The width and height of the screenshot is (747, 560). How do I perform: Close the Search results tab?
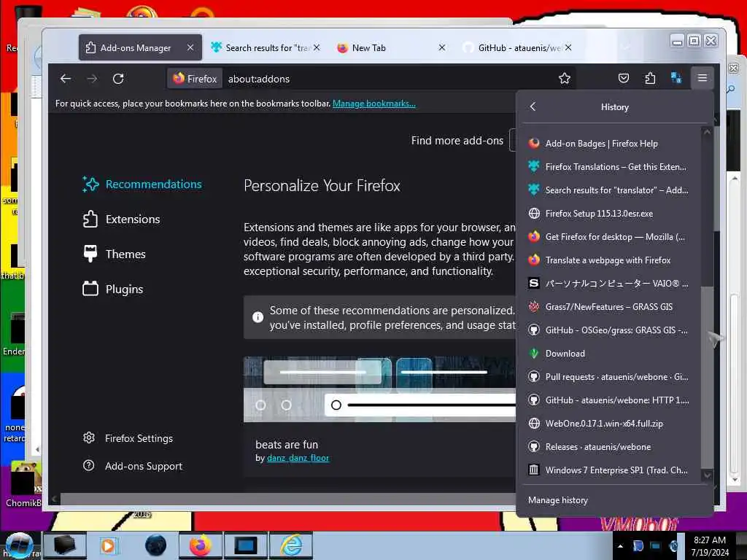tap(317, 47)
